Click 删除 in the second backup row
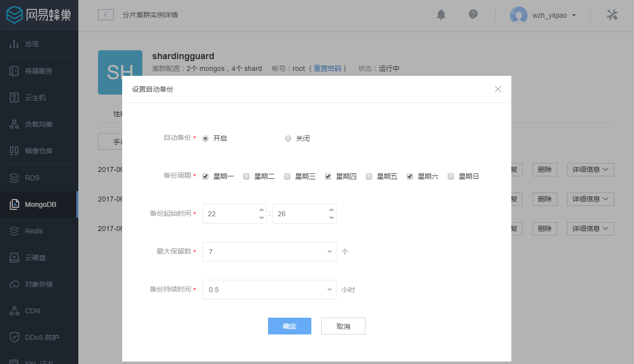This screenshot has width=634, height=364. point(545,199)
